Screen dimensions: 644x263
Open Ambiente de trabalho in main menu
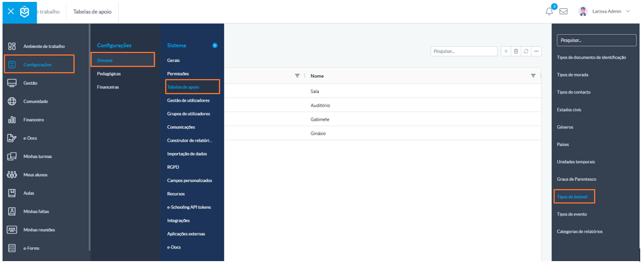coord(44,46)
